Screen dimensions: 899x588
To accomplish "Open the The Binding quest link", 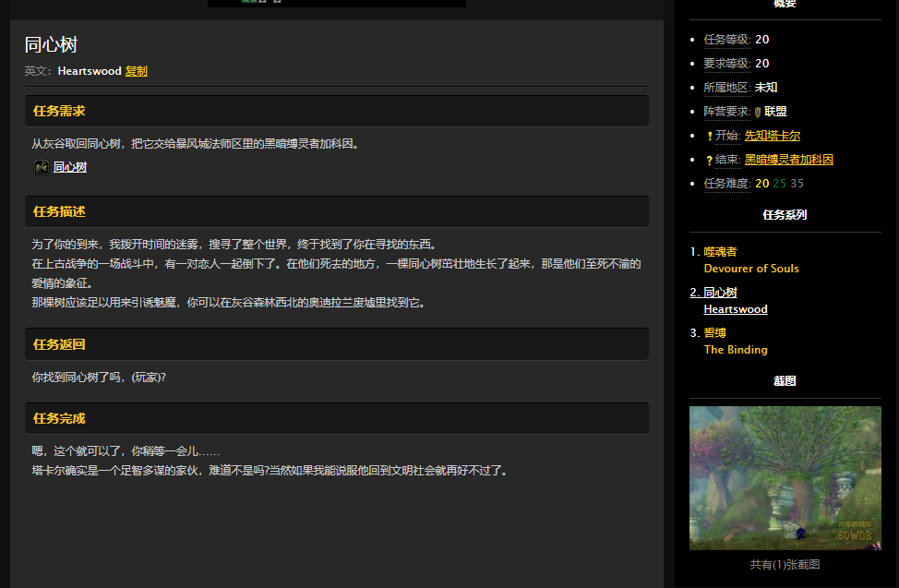I will pos(736,350).
